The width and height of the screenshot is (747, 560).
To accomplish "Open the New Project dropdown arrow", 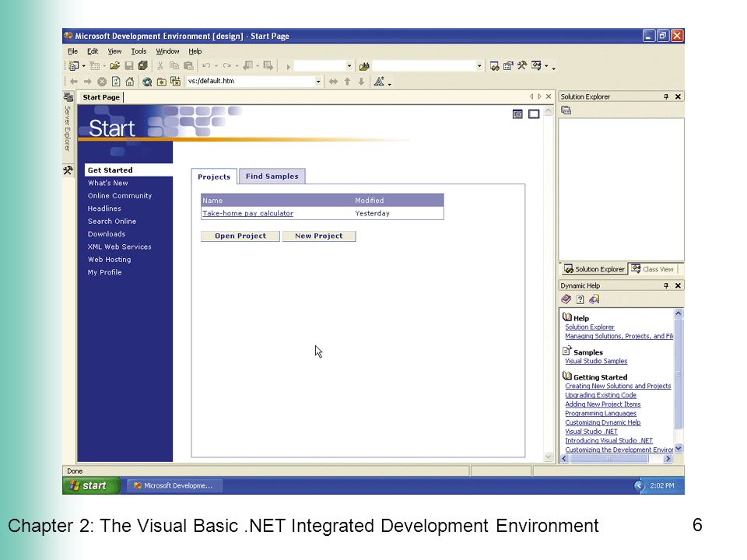I will coord(84,66).
